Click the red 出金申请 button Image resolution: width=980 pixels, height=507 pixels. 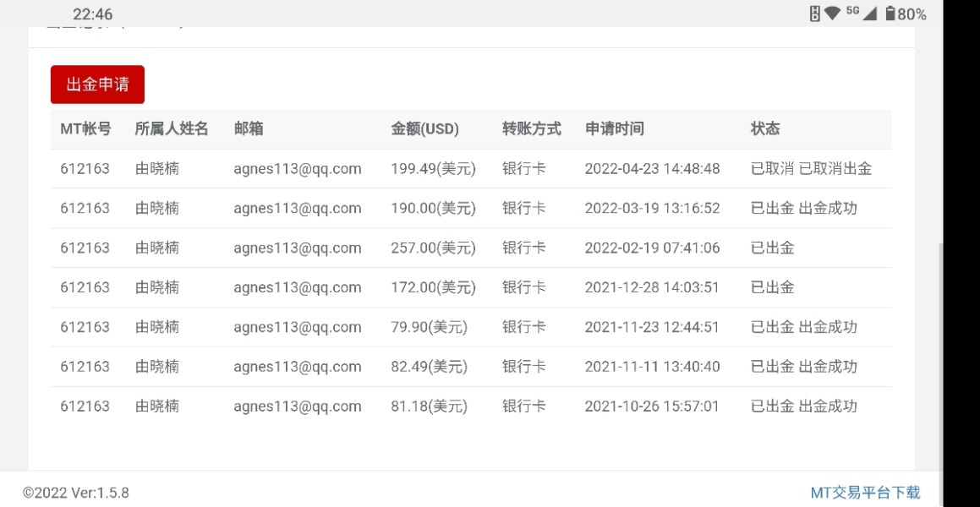pos(97,84)
